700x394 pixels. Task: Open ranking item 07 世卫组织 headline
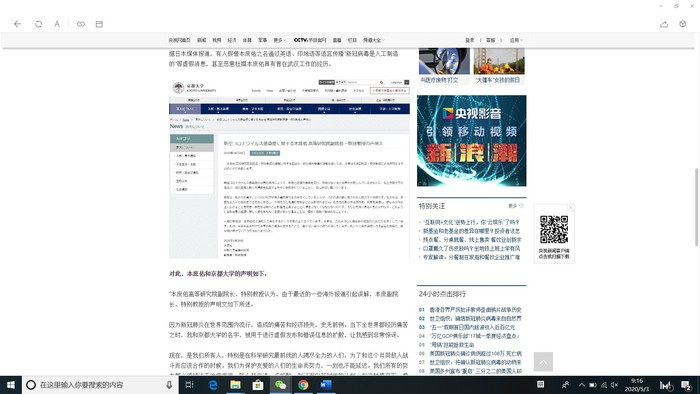[x=475, y=362]
